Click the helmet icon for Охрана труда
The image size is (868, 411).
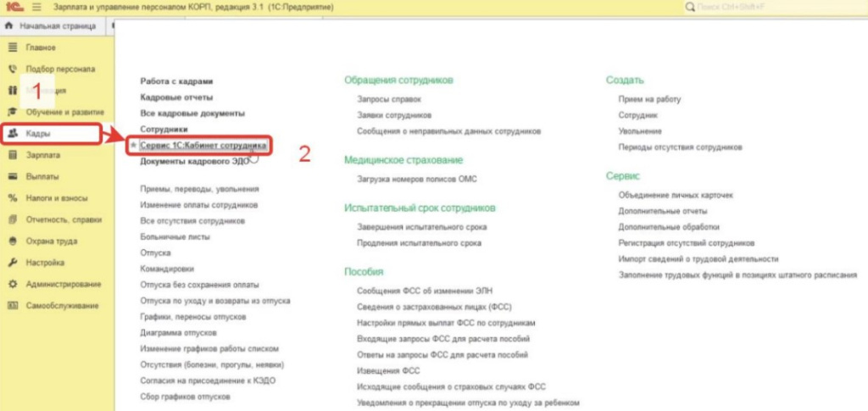pos(12,241)
